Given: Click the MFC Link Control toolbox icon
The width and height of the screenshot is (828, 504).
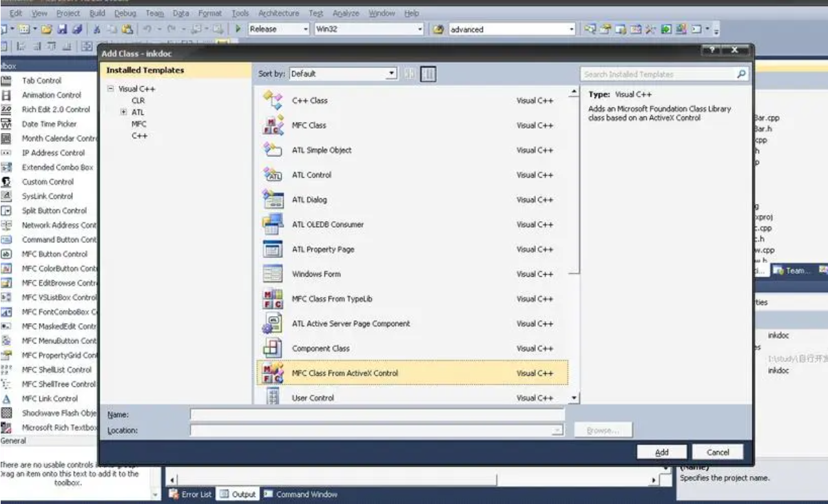Looking at the screenshot, I should [8, 399].
